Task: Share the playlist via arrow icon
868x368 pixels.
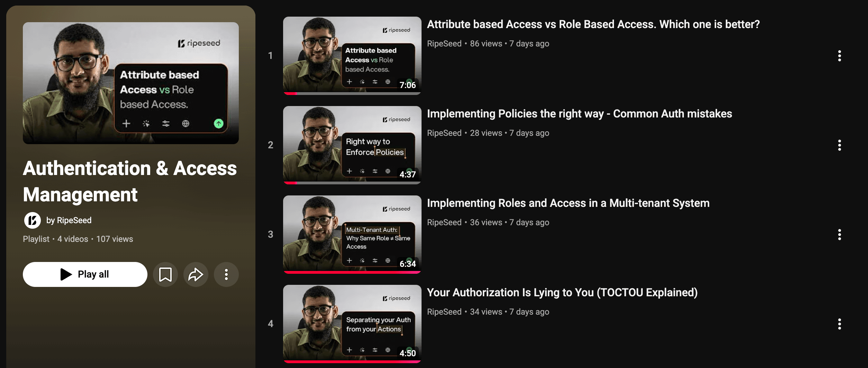Action: 196,274
